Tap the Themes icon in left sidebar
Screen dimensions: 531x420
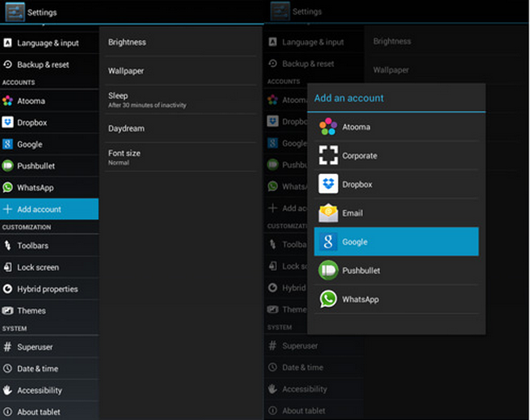[x=7, y=311]
